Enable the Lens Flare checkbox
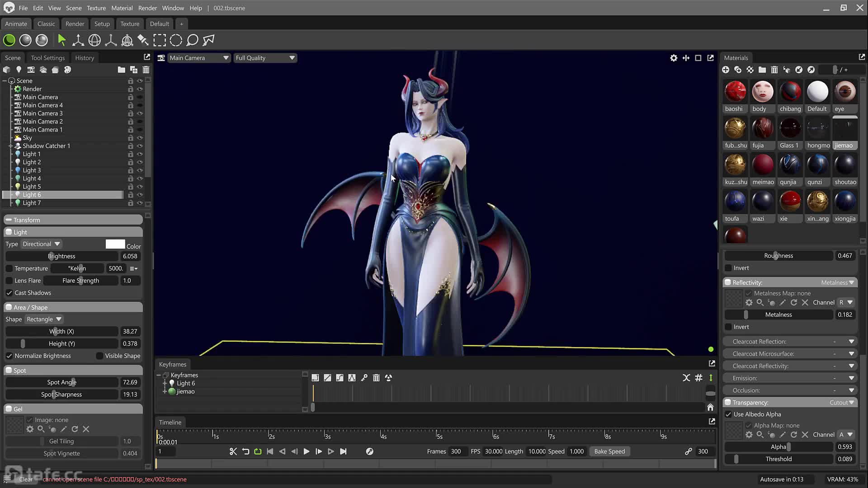This screenshot has height=488, width=868. point(9,281)
